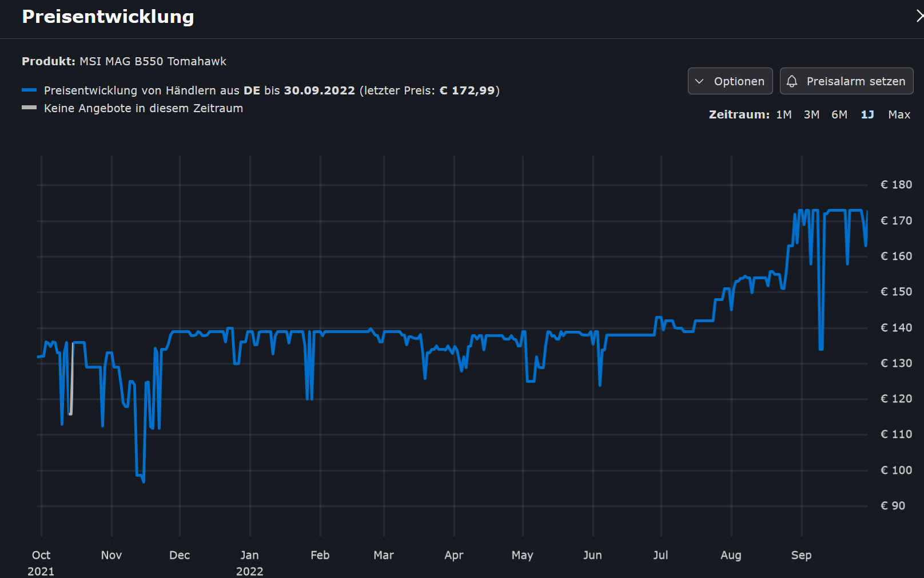Click the bell icon for price alert
The image size is (924, 578).
click(x=792, y=81)
